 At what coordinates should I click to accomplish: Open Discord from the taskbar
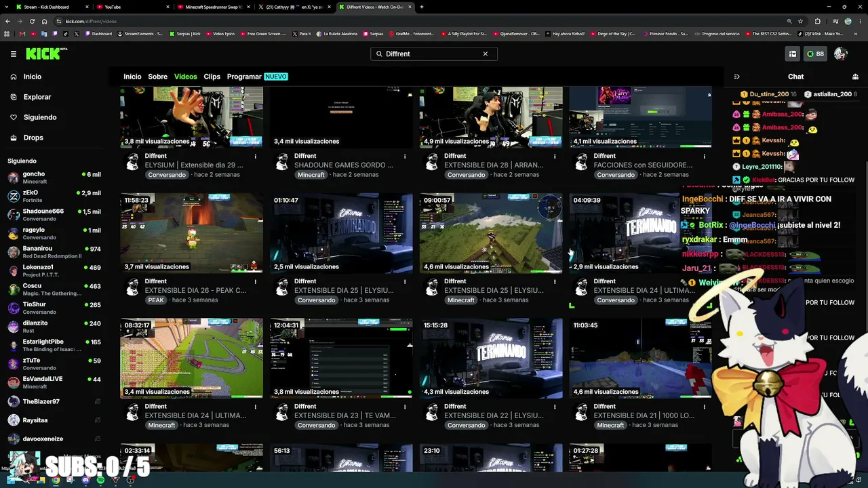point(85,480)
